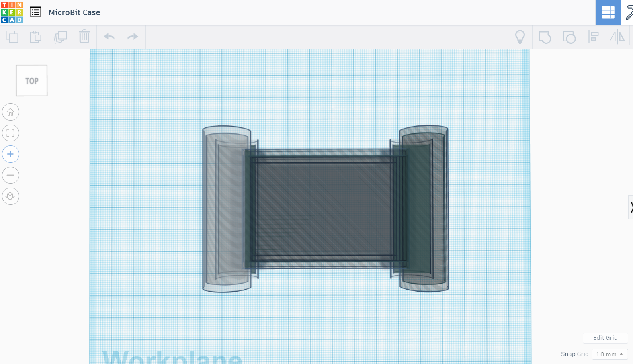The height and width of the screenshot is (364, 633).
Task: Open the designs list menu icon
Action: click(35, 12)
